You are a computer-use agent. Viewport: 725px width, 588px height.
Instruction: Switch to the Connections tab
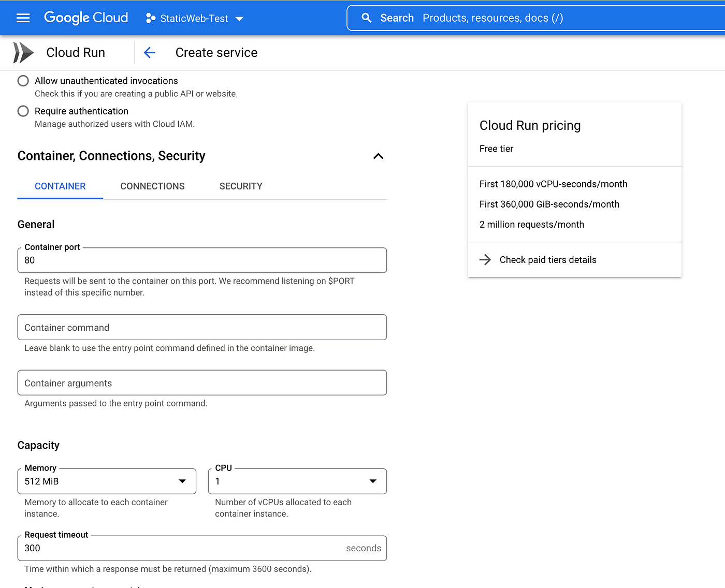tap(152, 186)
